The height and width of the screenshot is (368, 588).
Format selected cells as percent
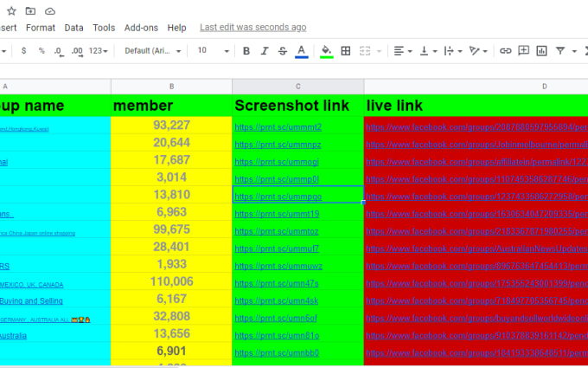click(x=42, y=51)
